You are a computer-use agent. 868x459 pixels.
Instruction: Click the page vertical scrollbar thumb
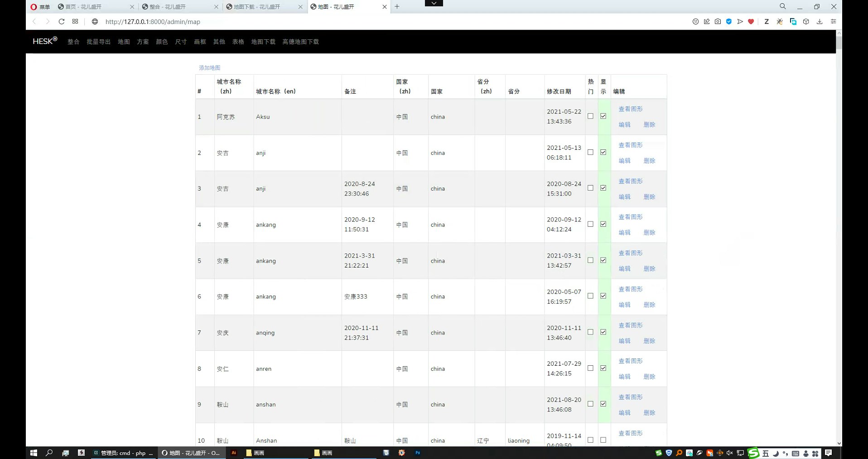(x=839, y=43)
